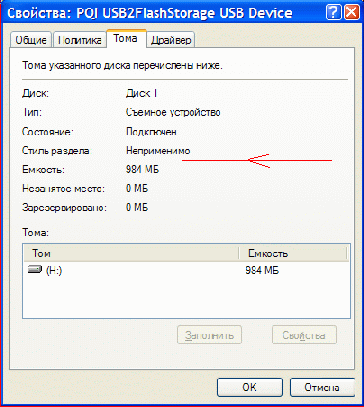Select the Тома tab

pyautogui.click(x=126, y=38)
